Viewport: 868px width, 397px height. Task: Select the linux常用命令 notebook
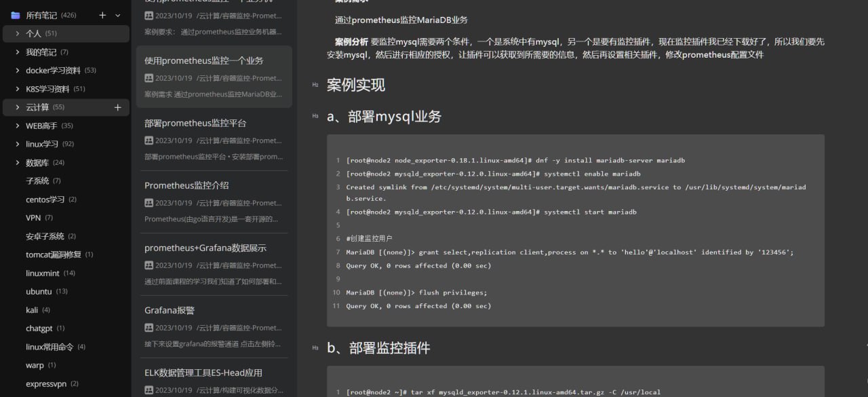point(49,347)
